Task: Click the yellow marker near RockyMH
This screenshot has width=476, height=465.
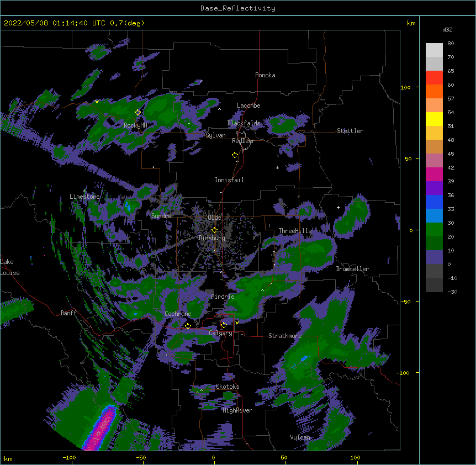Action: (x=138, y=112)
